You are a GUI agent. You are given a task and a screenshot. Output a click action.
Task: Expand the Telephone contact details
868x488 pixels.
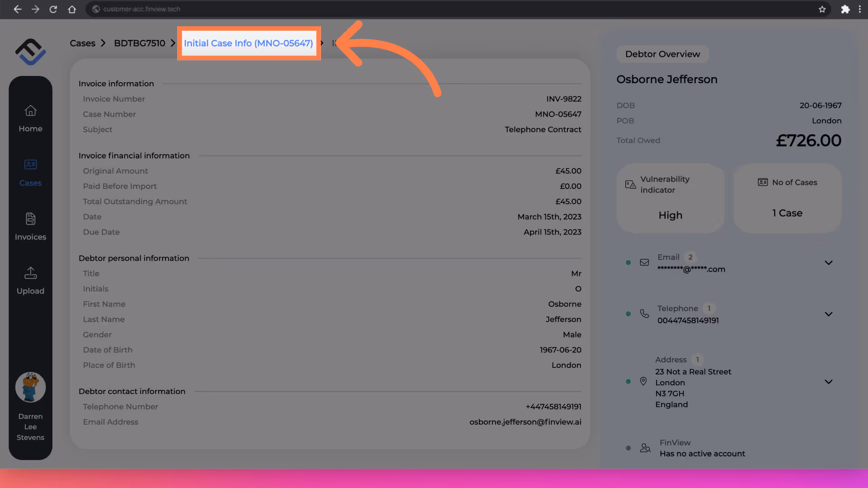tap(828, 314)
